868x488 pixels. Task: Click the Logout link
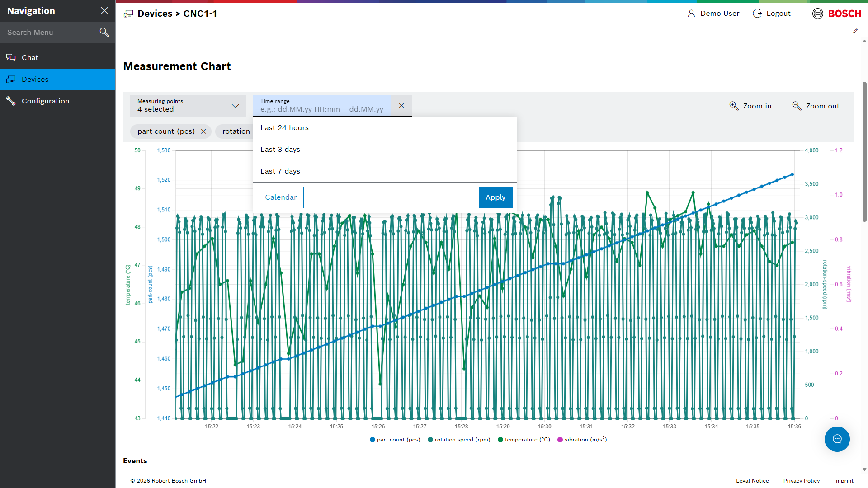(772, 14)
